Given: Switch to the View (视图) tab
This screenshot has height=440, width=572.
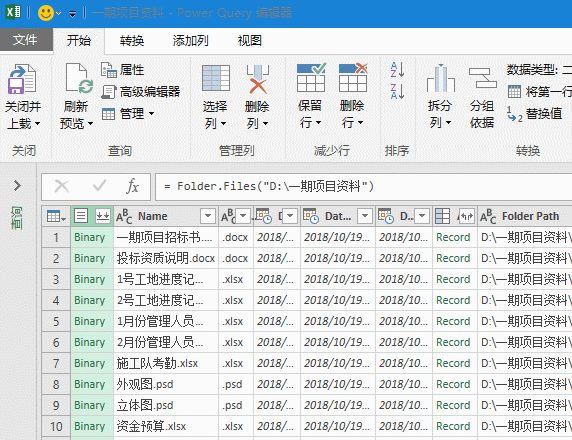Looking at the screenshot, I should [x=250, y=40].
